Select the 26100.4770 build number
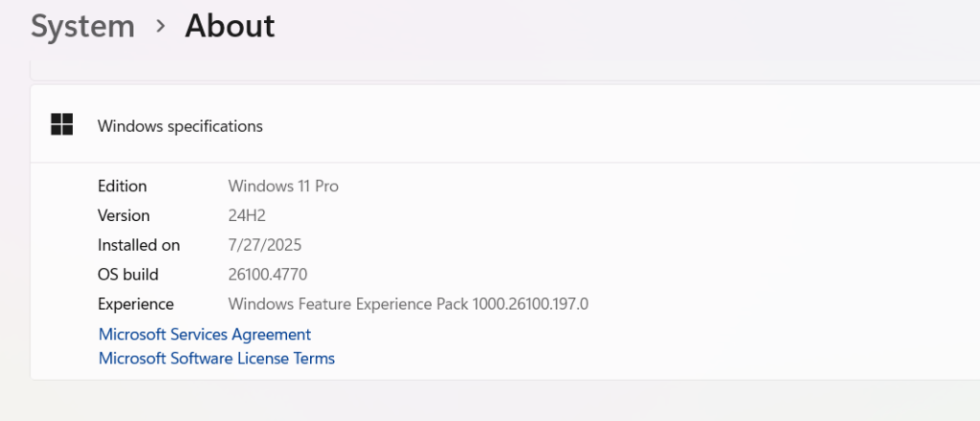980x421 pixels. point(268,275)
